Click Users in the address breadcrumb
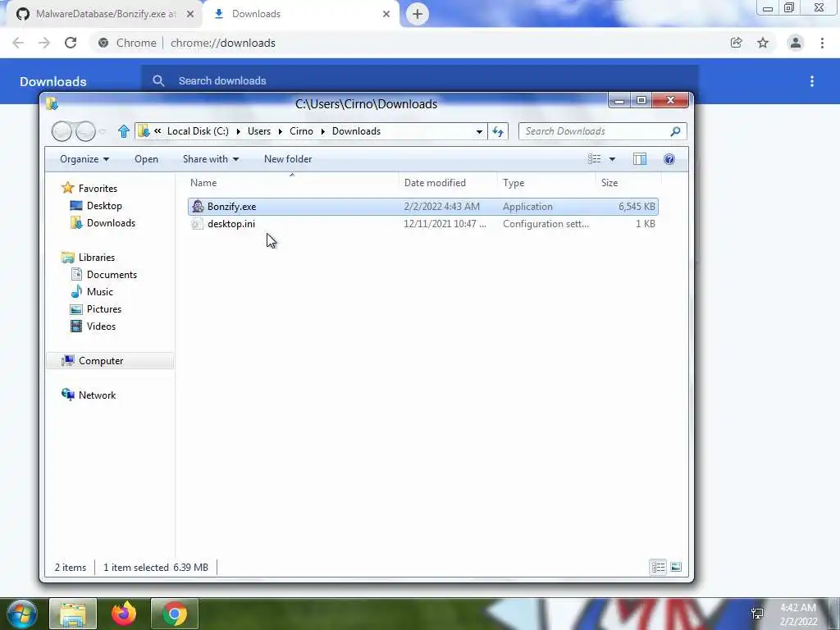 [x=258, y=131]
